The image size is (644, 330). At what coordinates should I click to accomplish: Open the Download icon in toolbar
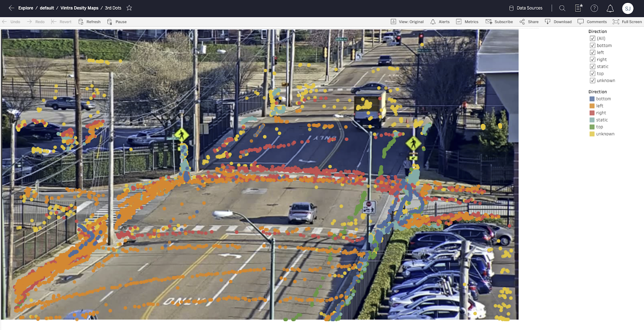tap(548, 22)
